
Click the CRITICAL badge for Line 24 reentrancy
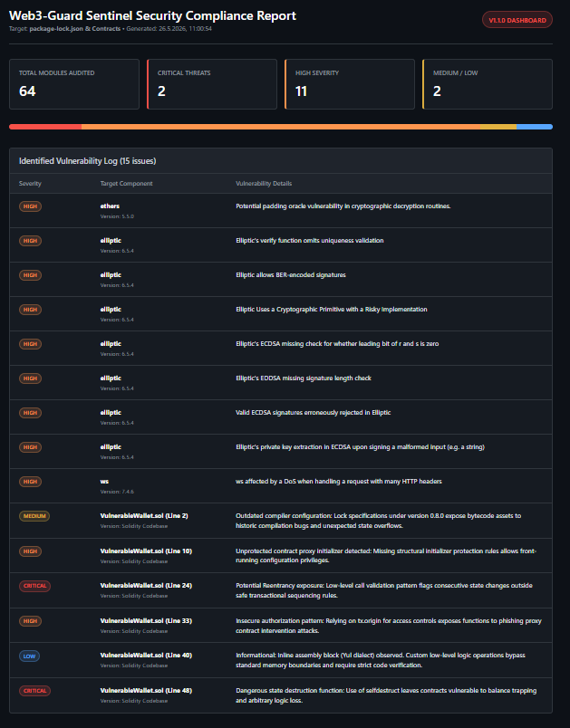34,586
